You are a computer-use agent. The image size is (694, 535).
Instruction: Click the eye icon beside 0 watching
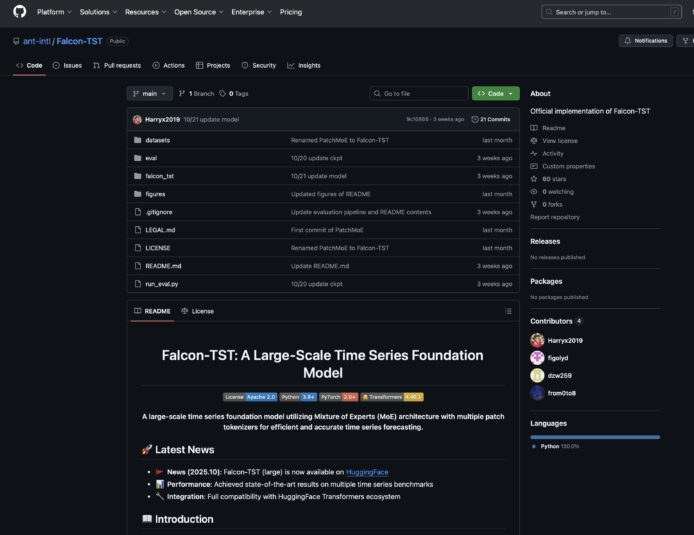pos(534,192)
